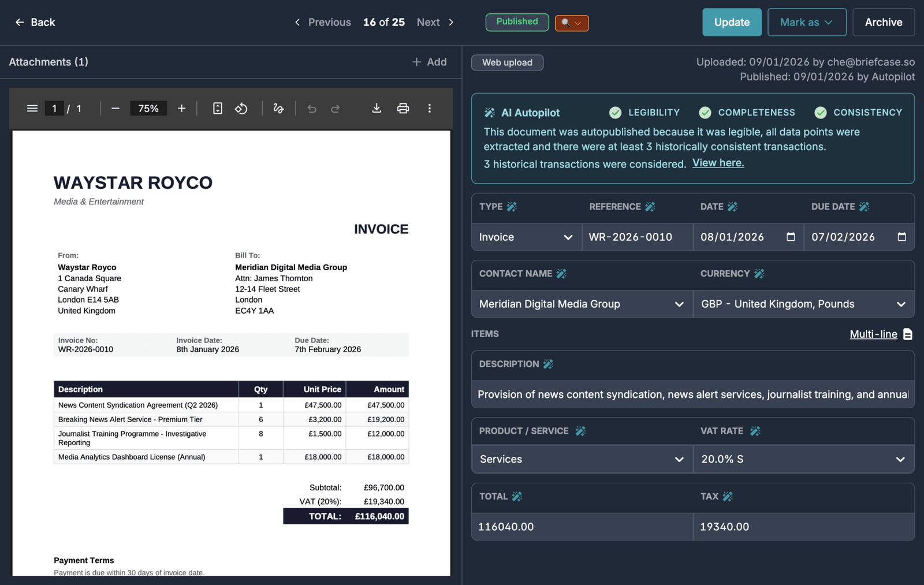Click the 75% zoom level field
Screen dimensions: 924x585
tap(148, 108)
